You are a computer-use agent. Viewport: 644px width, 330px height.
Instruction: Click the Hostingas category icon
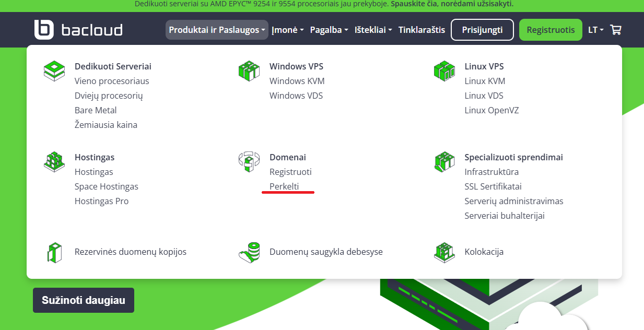(x=54, y=162)
